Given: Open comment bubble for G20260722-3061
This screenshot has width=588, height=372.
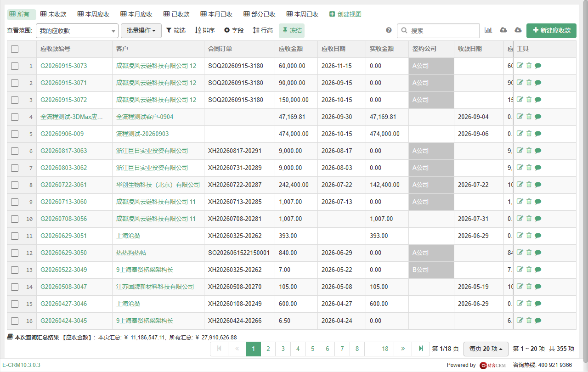Looking at the screenshot, I should [x=538, y=185].
